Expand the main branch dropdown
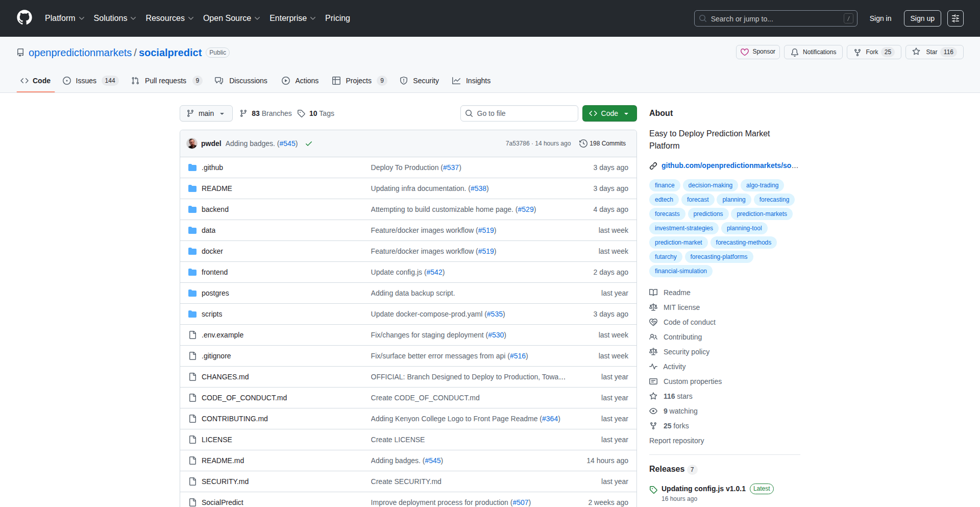 coord(206,113)
